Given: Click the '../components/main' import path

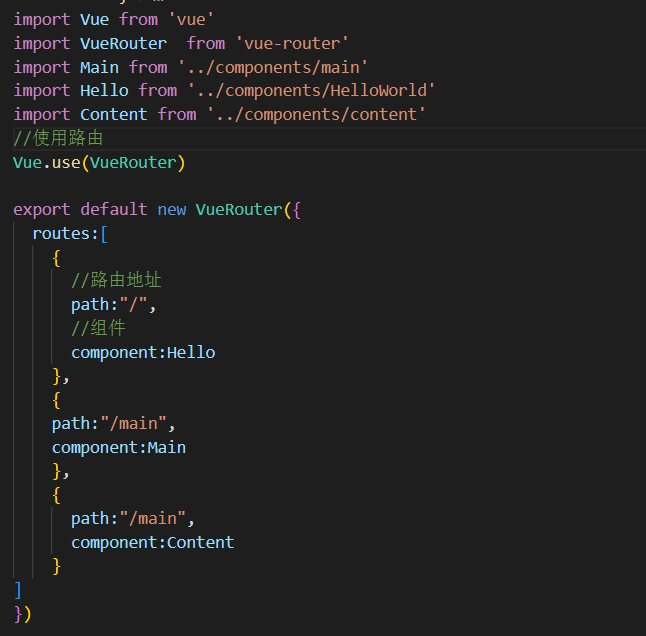Looking at the screenshot, I should [x=273, y=67].
